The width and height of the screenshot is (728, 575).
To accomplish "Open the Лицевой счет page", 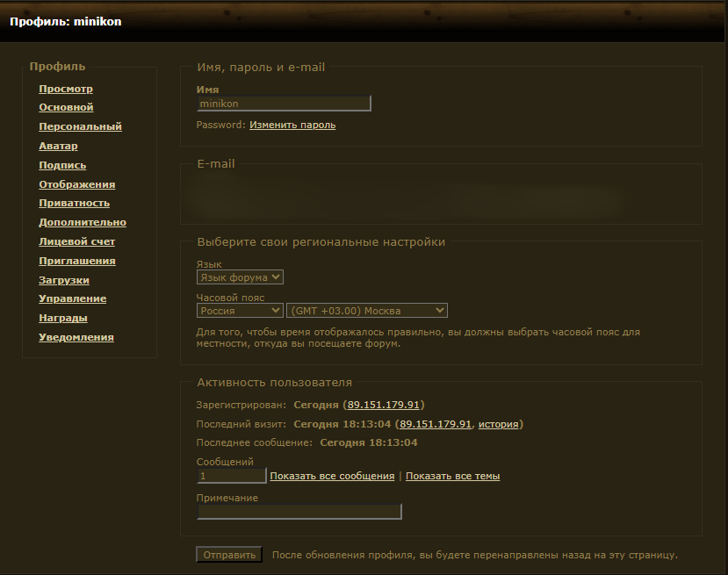I will [x=76, y=241].
